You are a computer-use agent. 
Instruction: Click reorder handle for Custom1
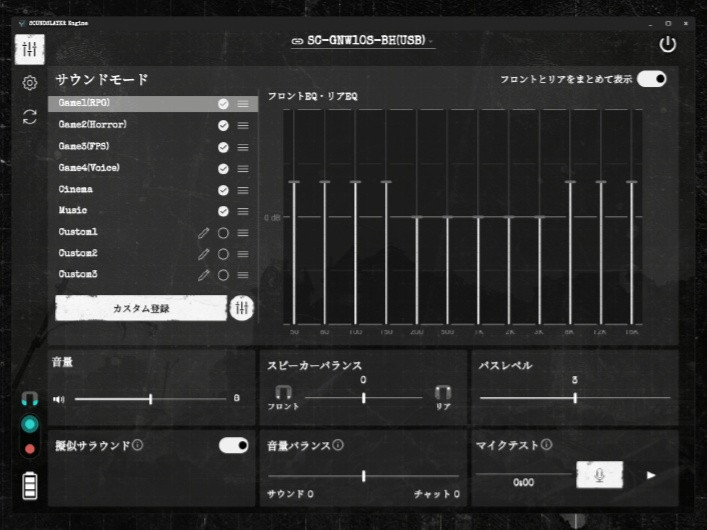click(x=243, y=233)
